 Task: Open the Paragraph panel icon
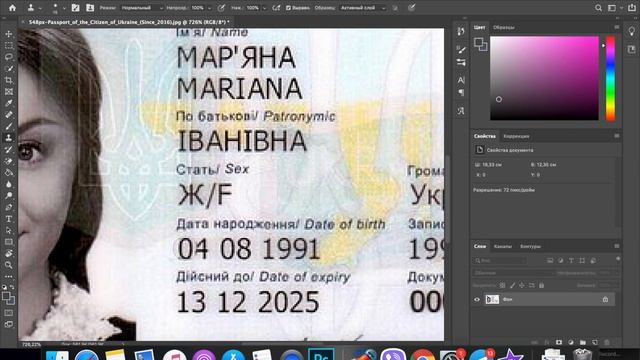(461, 93)
